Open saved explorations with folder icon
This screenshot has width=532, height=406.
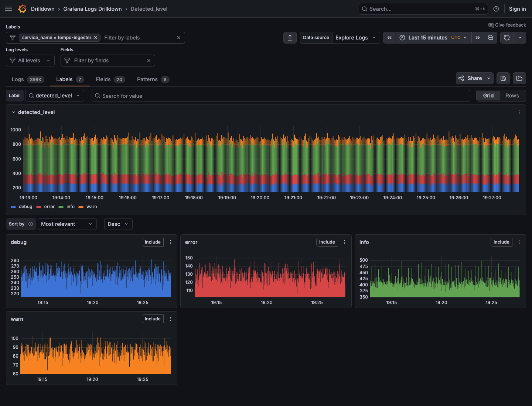(519, 78)
